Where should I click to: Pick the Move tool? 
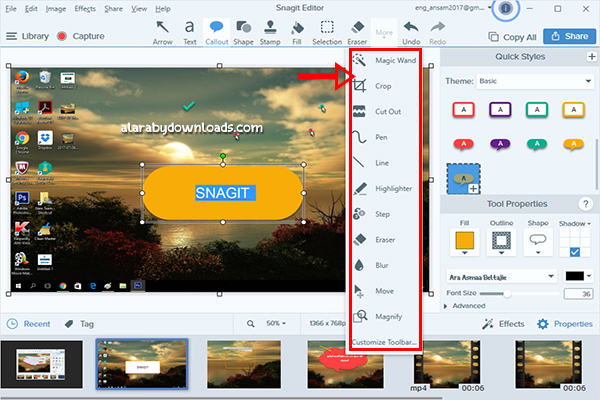pos(385,291)
